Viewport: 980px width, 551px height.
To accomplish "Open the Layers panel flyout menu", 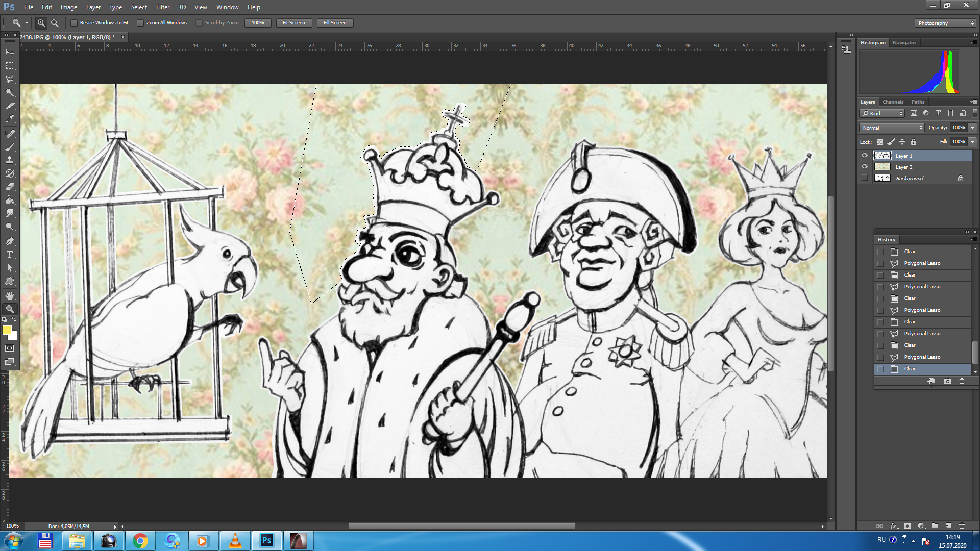I will pos(974,102).
